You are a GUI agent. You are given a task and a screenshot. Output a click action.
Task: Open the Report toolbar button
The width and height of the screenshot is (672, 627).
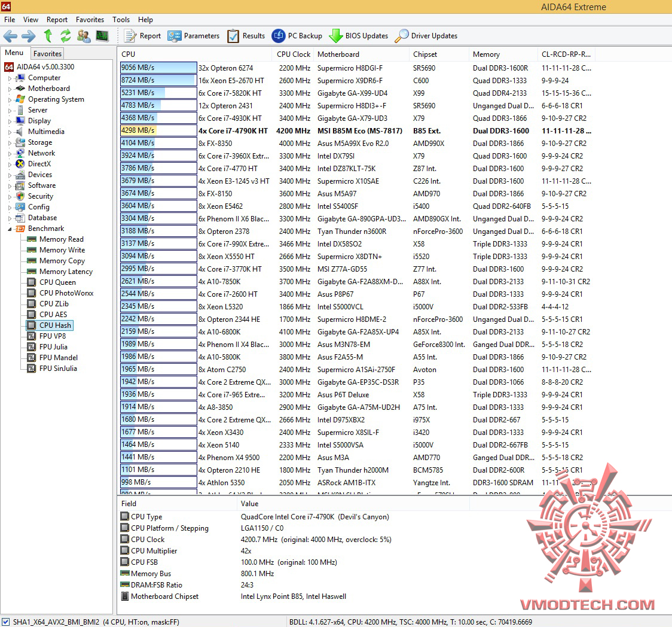pyautogui.click(x=142, y=36)
